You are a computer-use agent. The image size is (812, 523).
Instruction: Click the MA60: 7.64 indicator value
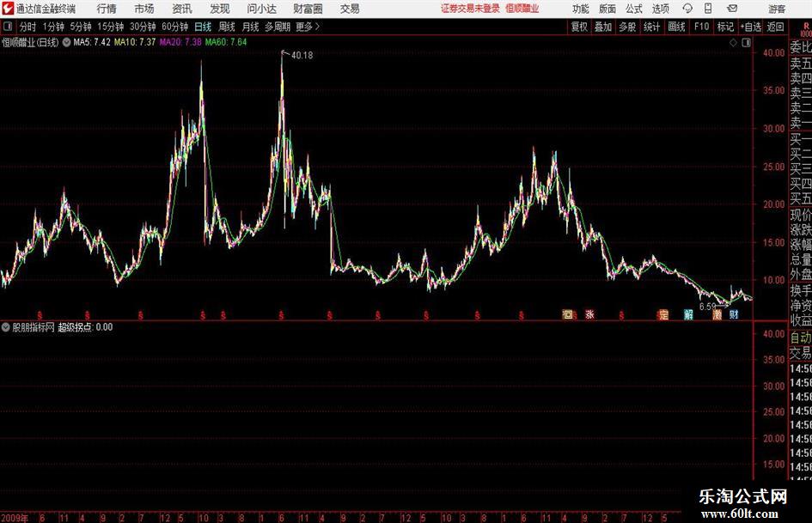(226, 42)
